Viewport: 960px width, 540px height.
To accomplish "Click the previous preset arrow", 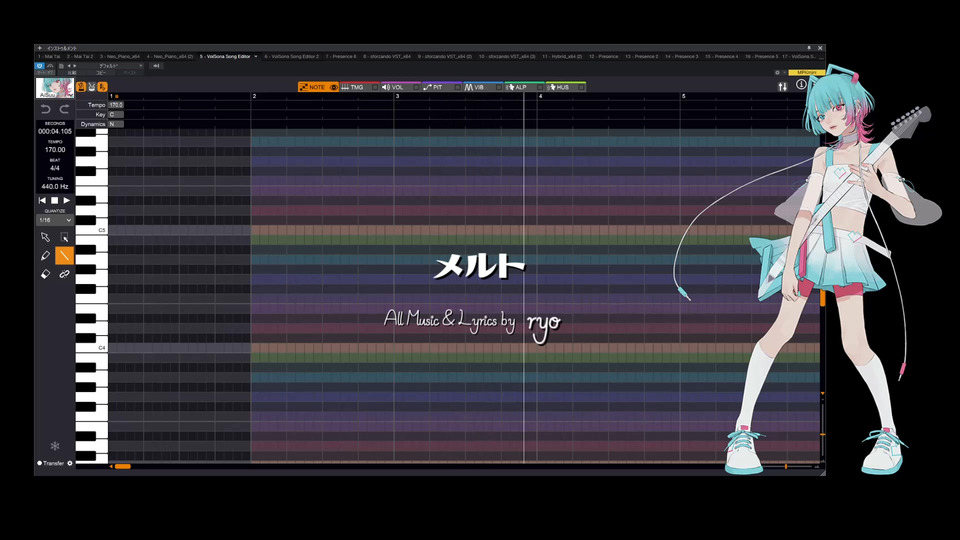I will [x=69, y=66].
